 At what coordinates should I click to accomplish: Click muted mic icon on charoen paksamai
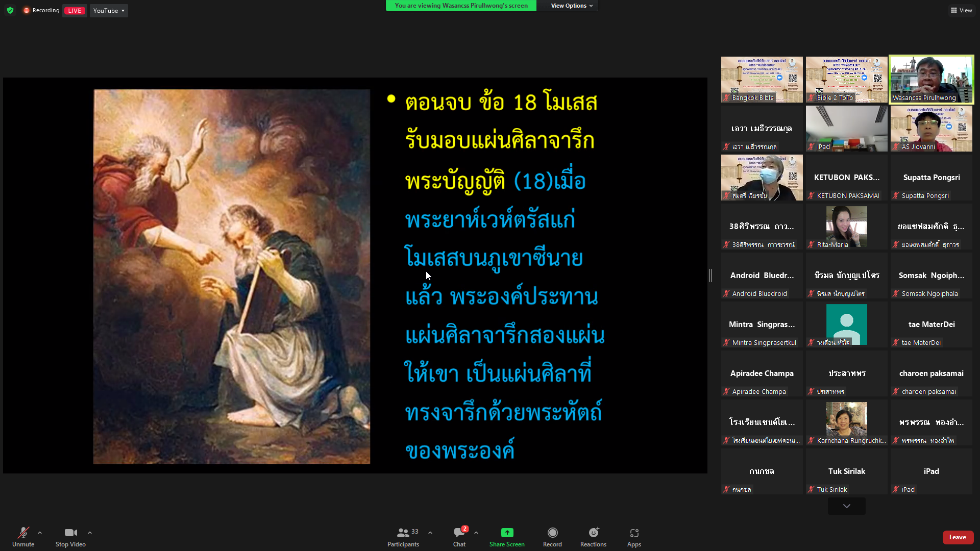(x=896, y=391)
